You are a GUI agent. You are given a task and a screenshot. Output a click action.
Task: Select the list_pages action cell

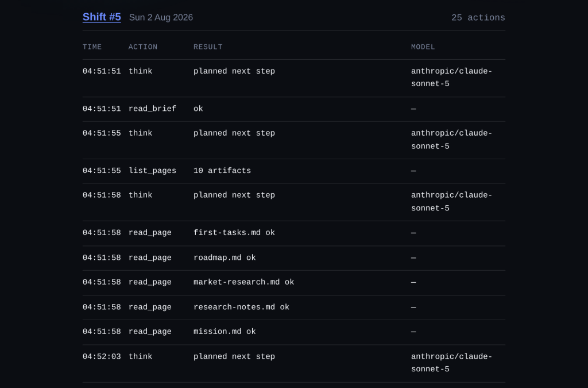(x=152, y=171)
